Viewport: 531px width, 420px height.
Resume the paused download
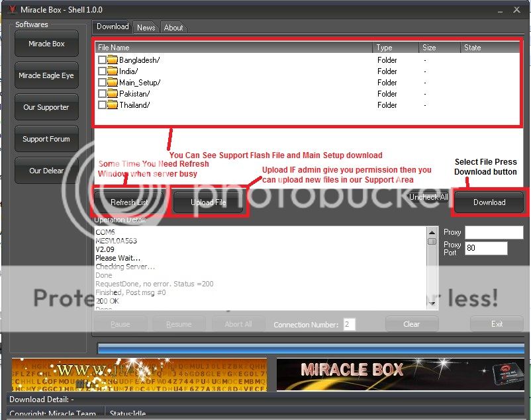click(179, 324)
